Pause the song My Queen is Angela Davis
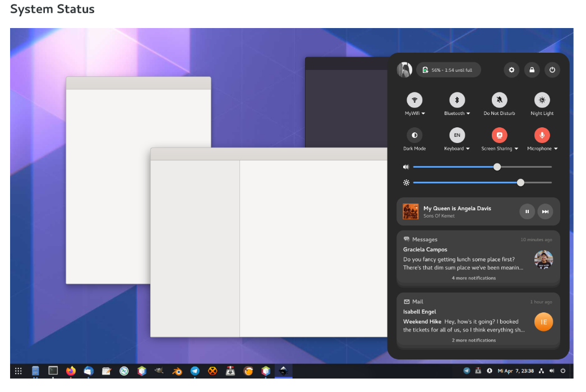Image resolution: width=586 pixels, height=392 pixels. [x=527, y=211]
